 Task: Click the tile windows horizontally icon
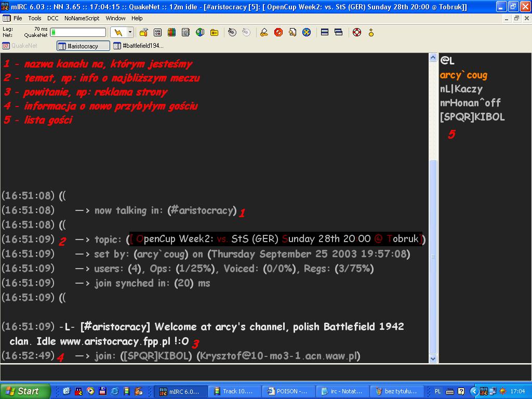tap(325, 32)
